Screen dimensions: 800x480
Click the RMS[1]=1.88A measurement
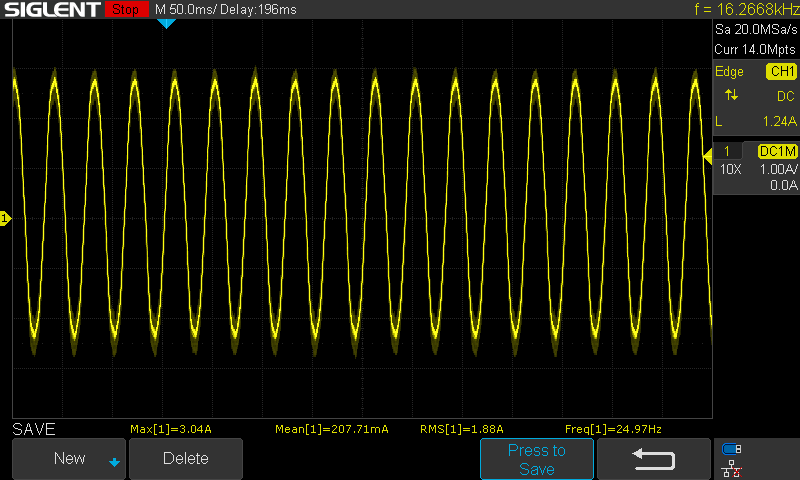point(462,429)
